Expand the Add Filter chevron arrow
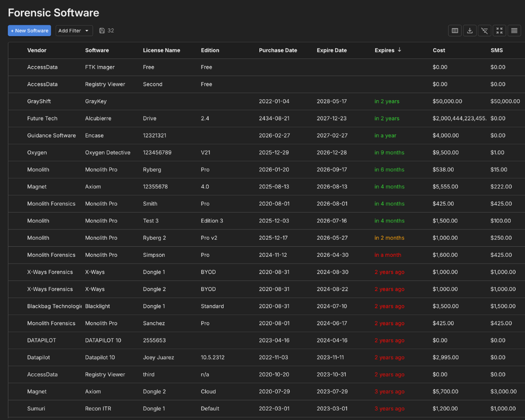This screenshot has width=525, height=420. 87,30
